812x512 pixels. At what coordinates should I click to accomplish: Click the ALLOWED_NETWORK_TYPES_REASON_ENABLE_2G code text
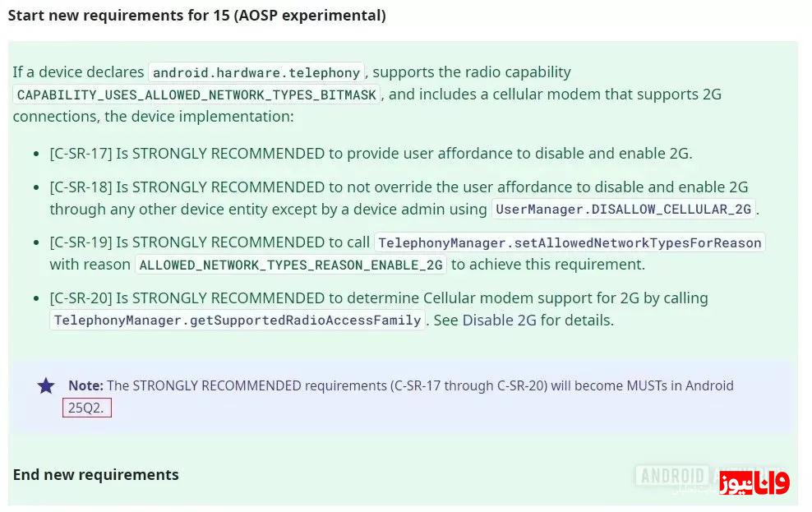(291, 265)
